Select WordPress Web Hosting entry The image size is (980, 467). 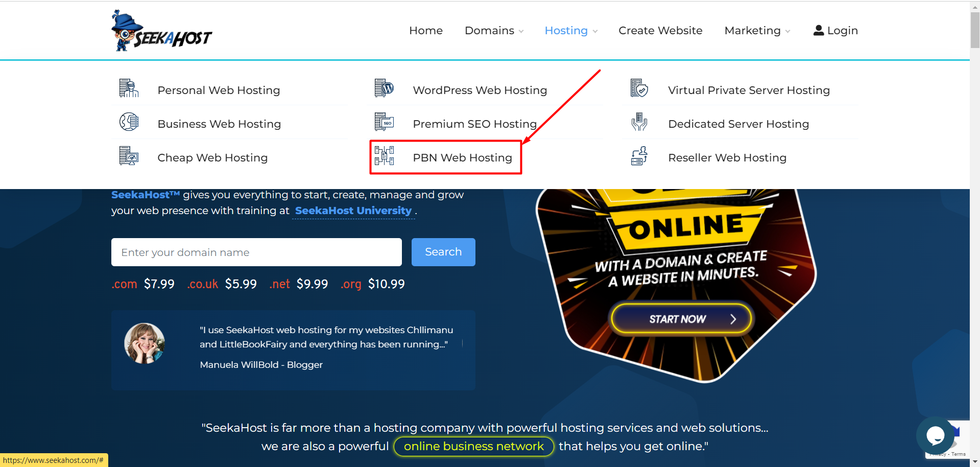(x=480, y=90)
